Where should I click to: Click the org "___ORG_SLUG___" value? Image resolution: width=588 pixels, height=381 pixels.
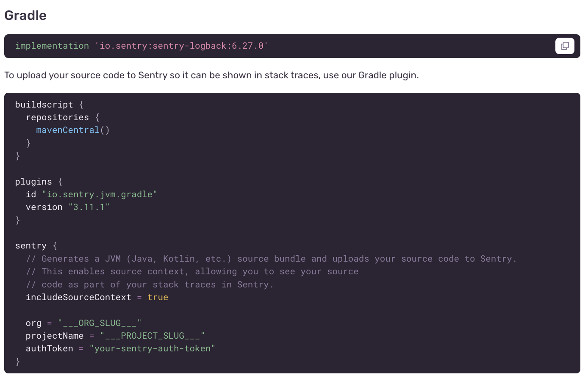tap(100, 323)
